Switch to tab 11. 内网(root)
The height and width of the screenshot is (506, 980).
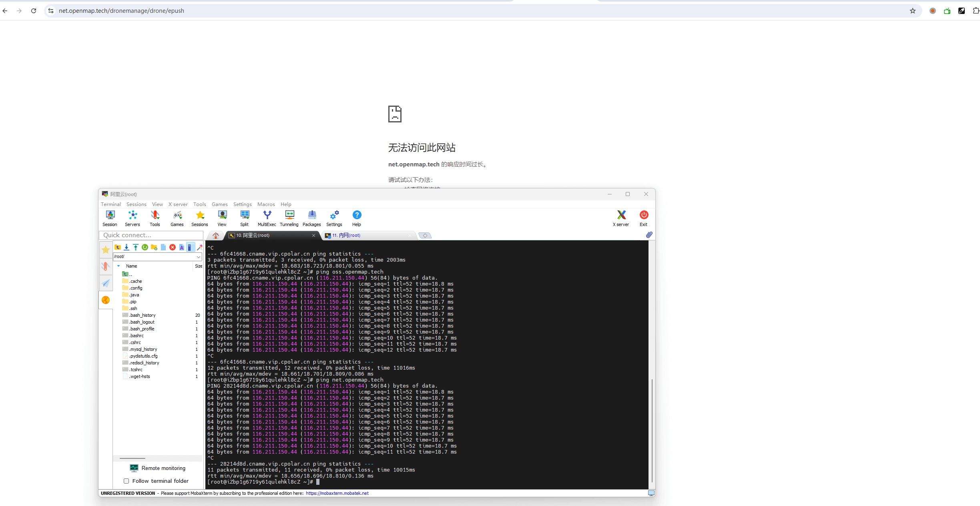click(x=347, y=235)
